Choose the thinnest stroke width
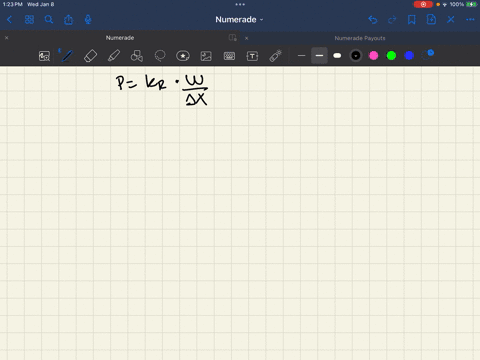 pos(301,56)
